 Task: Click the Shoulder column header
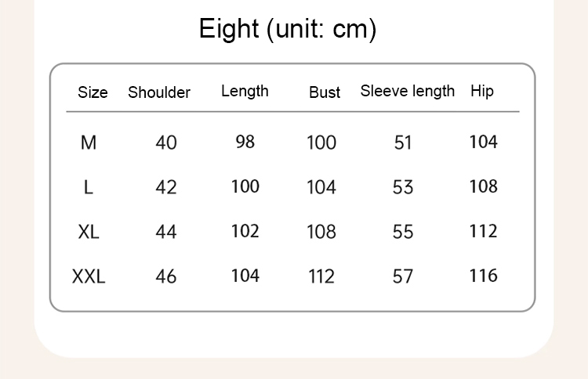[159, 92]
